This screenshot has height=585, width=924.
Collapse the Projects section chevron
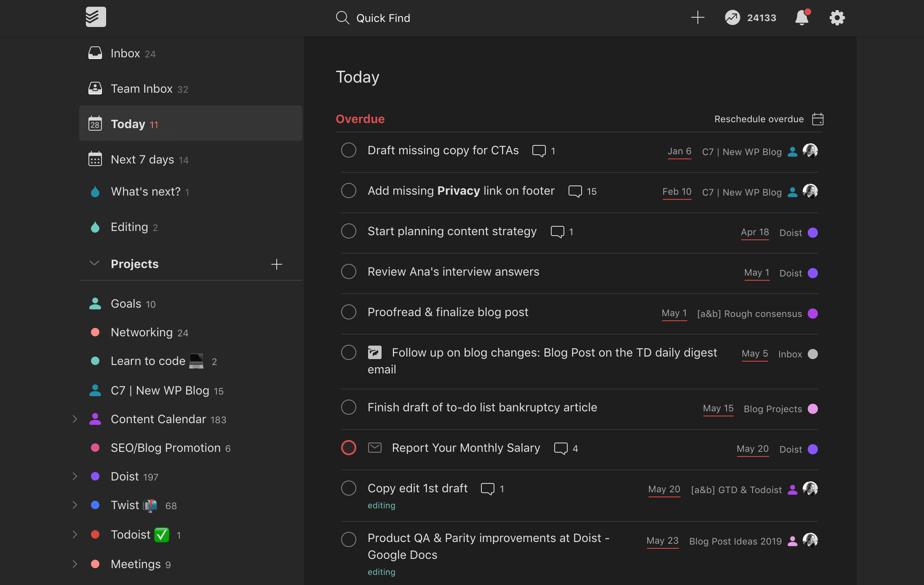pyautogui.click(x=94, y=264)
